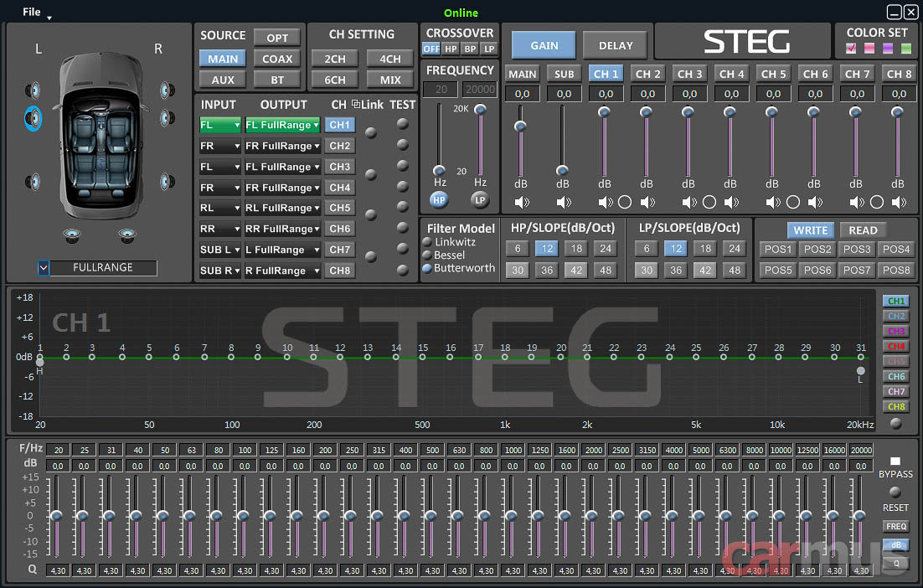Select the WRITE tab
The image size is (923, 588).
811,230
